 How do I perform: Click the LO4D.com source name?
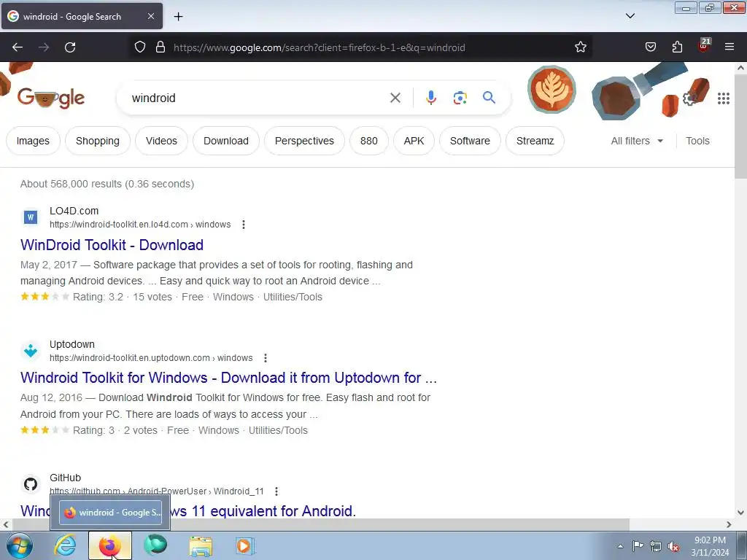pyautogui.click(x=74, y=211)
